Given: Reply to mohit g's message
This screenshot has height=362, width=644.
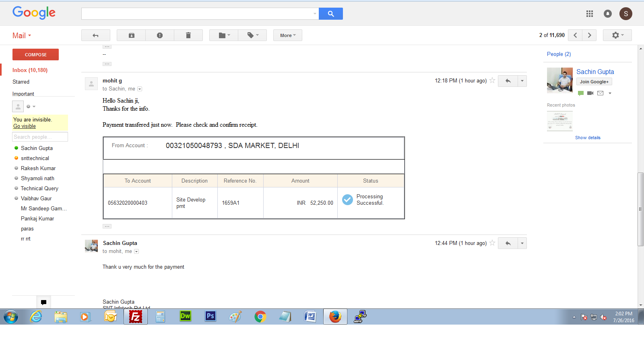Looking at the screenshot, I should coord(508,81).
